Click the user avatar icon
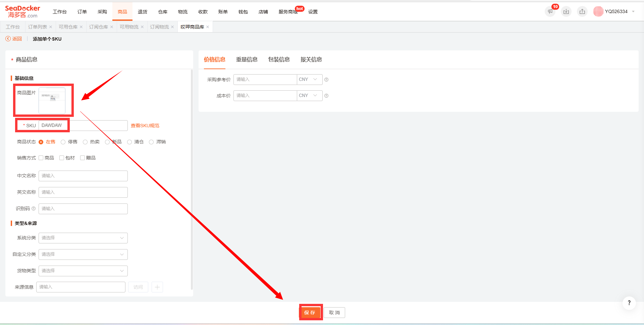This screenshot has height=325, width=644. 598,11
